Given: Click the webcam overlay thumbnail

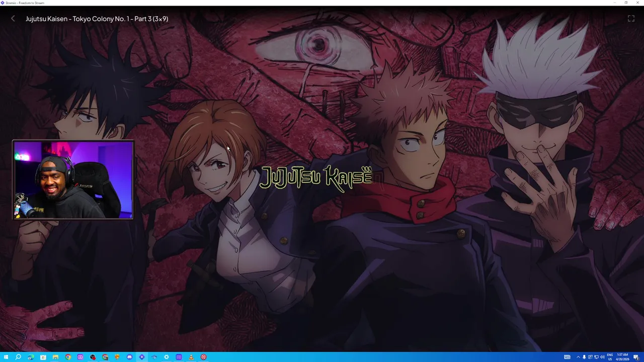Looking at the screenshot, I should [x=73, y=179].
